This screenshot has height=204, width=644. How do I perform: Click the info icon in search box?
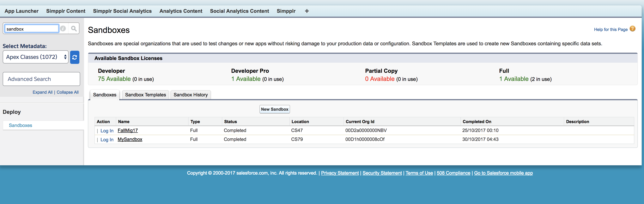[x=63, y=28]
